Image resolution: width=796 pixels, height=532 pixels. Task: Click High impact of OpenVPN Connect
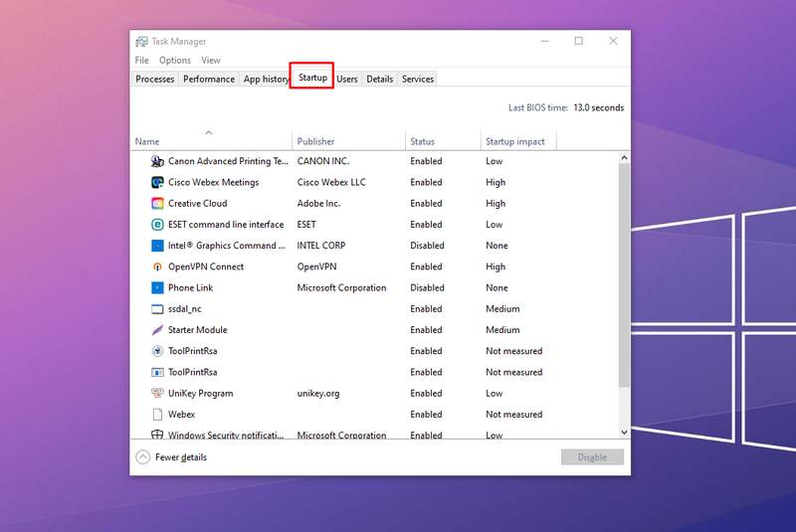tap(496, 266)
